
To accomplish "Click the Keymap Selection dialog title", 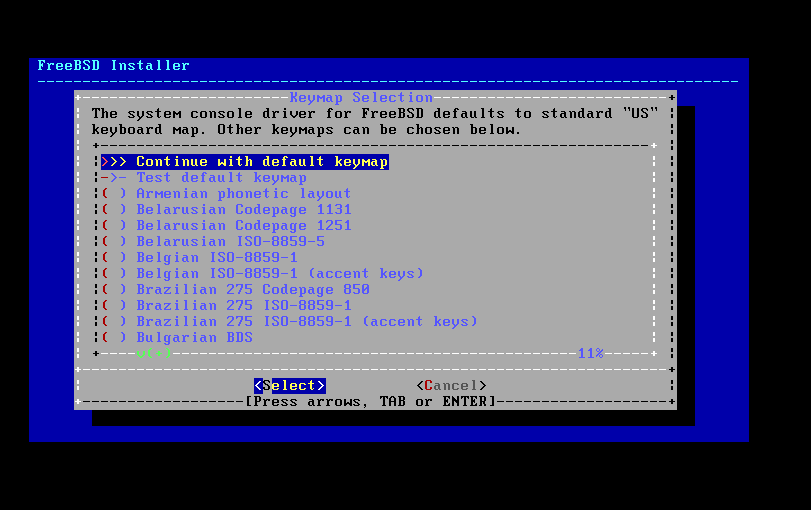I will click(x=361, y=98).
